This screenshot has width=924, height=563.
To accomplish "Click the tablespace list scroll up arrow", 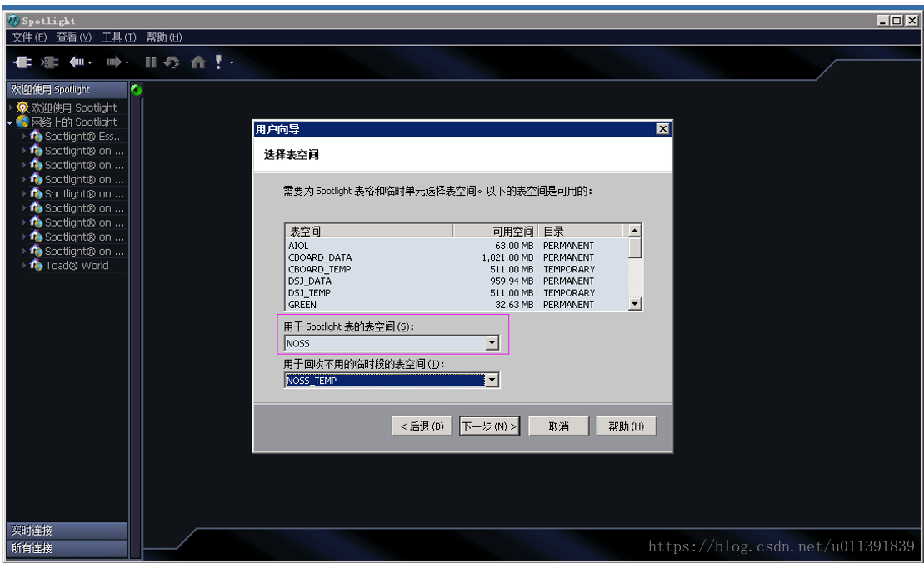I will pos(635,230).
